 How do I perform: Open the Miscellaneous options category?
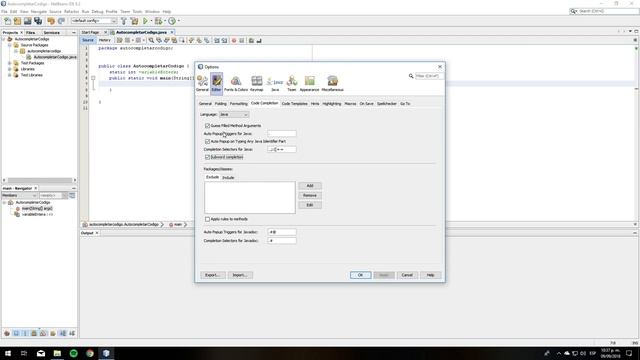click(x=332, y=83)
